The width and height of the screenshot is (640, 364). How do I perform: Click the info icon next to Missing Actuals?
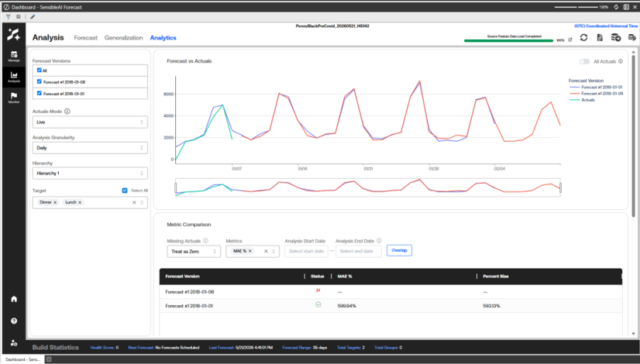pyautogui.click(x=206, y=241)
